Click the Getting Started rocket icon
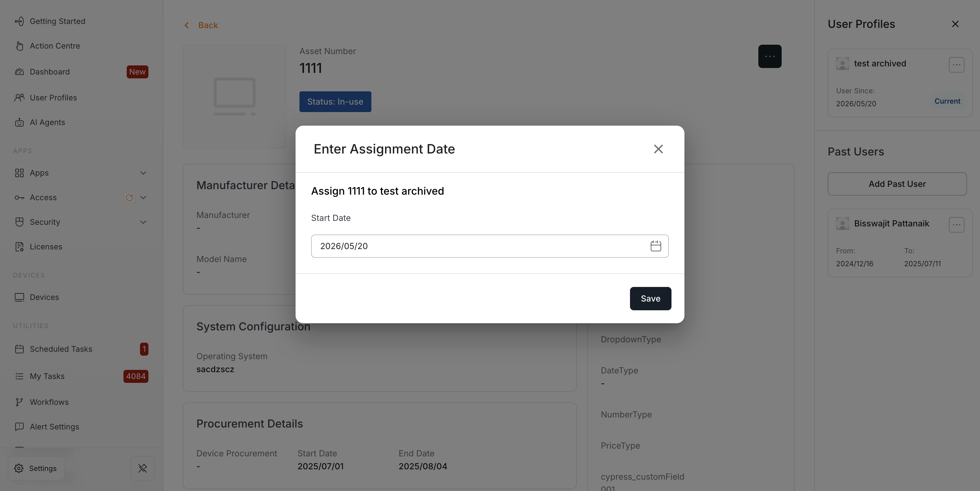The image size is (980, 491). pos(19,21)
